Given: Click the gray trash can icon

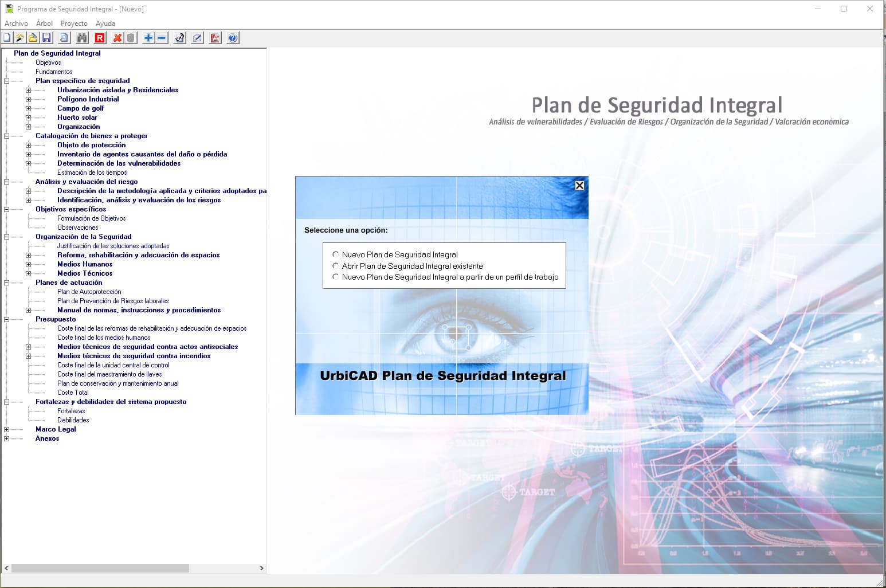Looking at the screenshot, I should (x=131, y=38).
